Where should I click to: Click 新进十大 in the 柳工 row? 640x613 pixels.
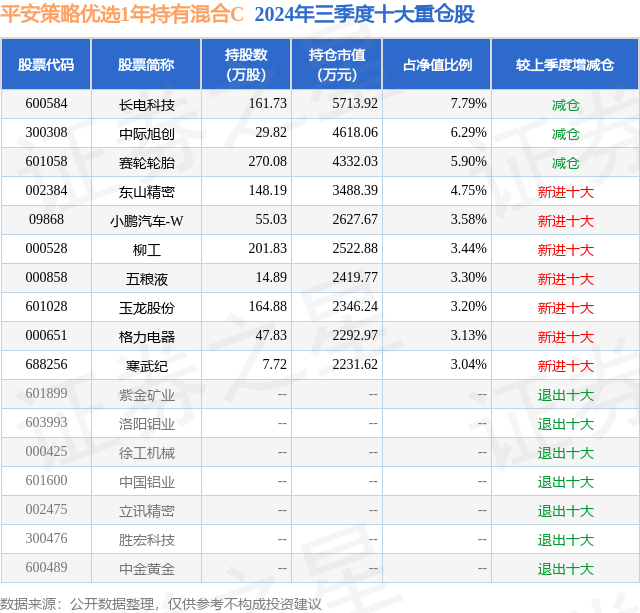coord(565,250)
